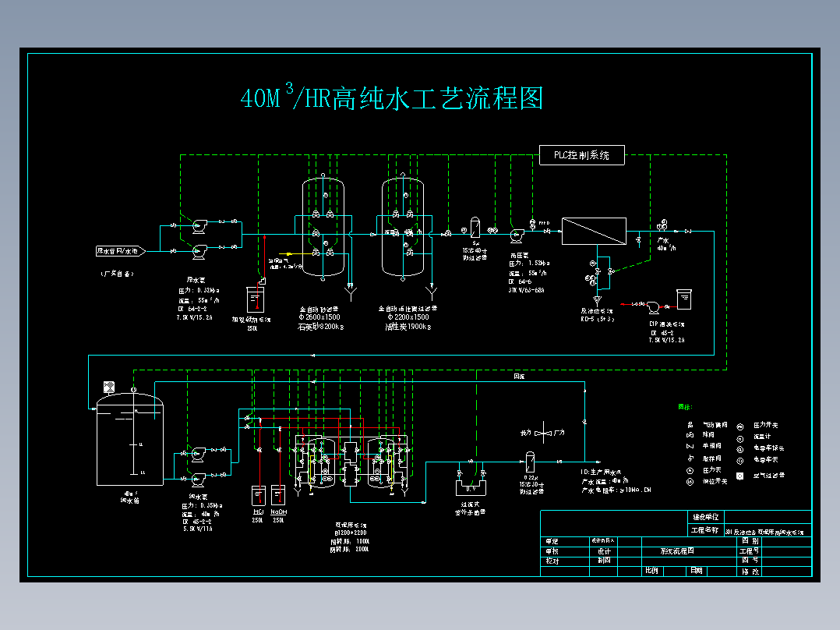Toggle the 压力表 gauge symbol in the legend
Viewport: 840px width, 630px height.
tap(690, 470)
